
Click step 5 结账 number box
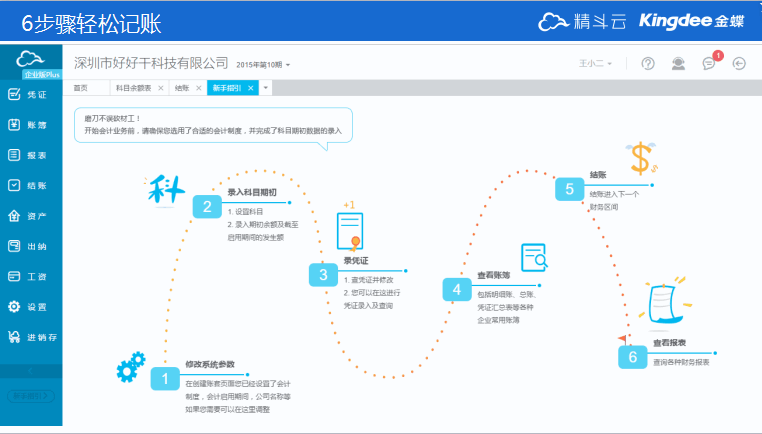[x=570, y=189]
